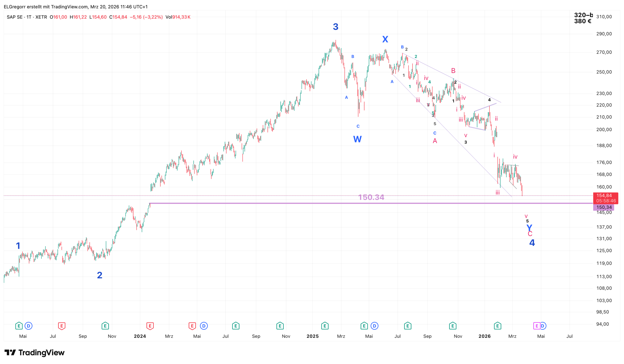Click the blue dividend D marker near Mai 2024
The height and width of the screenshot is (364, 624).
coord(204,326)
